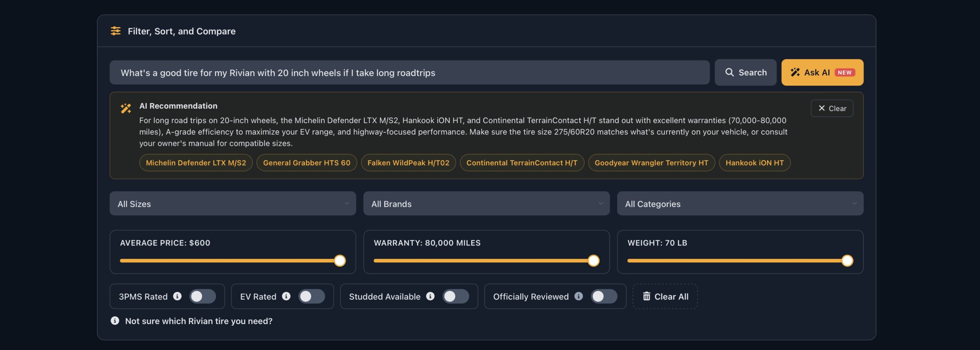Screen dimensions: 980x350
Task: Click the EV Rated info icon
Action: click(x=286, y=296)
